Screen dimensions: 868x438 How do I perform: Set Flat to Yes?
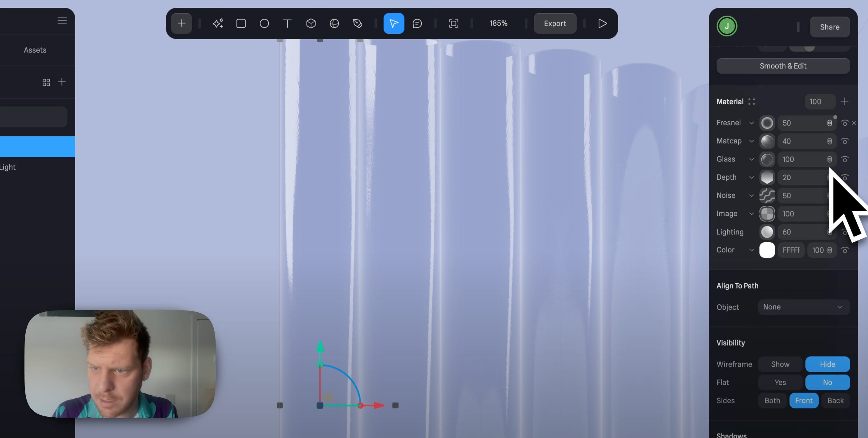(780, 382)
